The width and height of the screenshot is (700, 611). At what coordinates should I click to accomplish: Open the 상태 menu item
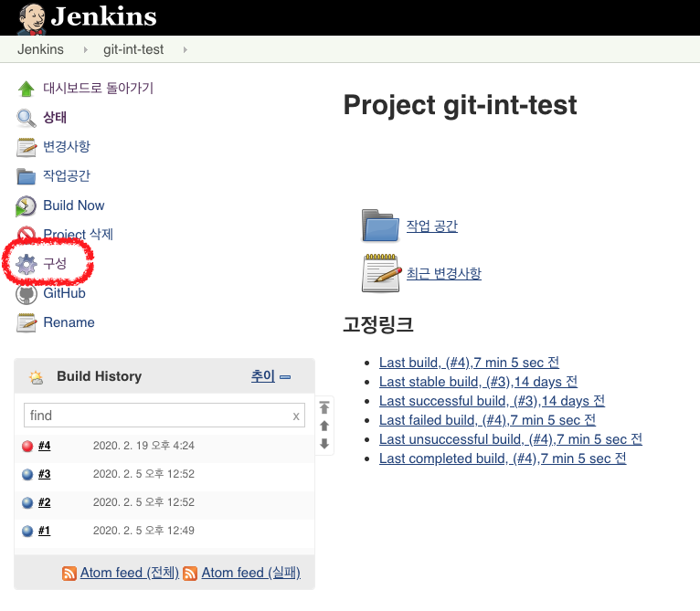click(55, 118)
